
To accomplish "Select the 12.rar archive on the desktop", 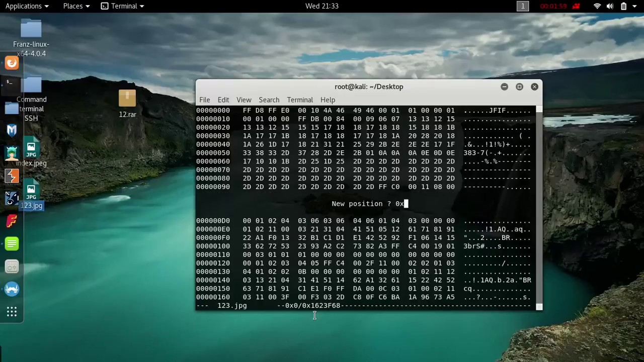I will (127, 104).
